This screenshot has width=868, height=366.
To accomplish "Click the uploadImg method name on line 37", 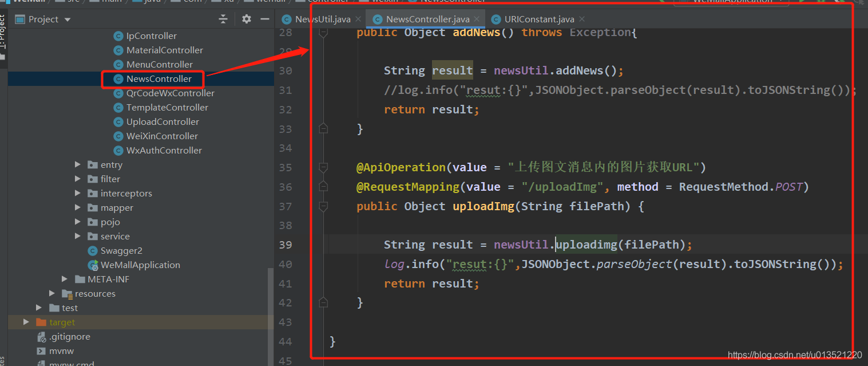I will (483, 206).
